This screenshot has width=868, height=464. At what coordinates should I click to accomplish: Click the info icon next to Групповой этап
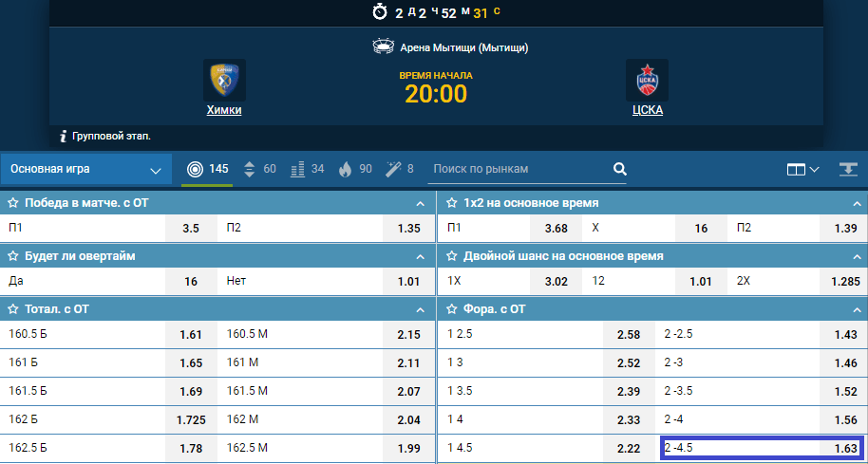(x=64, y=136)
